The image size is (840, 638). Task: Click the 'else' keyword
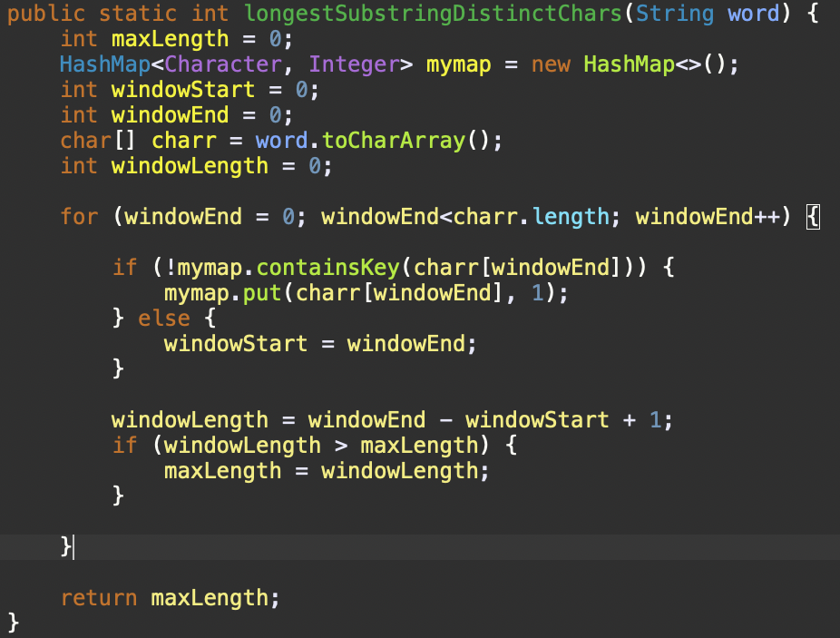click(163, 319)
